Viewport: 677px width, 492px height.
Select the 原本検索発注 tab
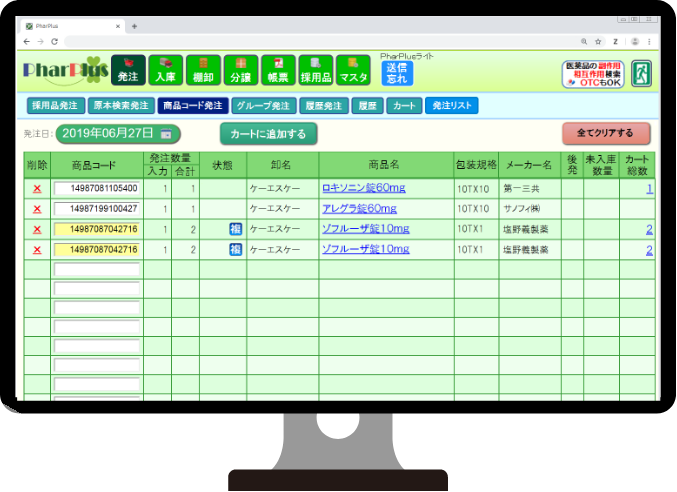[x=120, y=105]
